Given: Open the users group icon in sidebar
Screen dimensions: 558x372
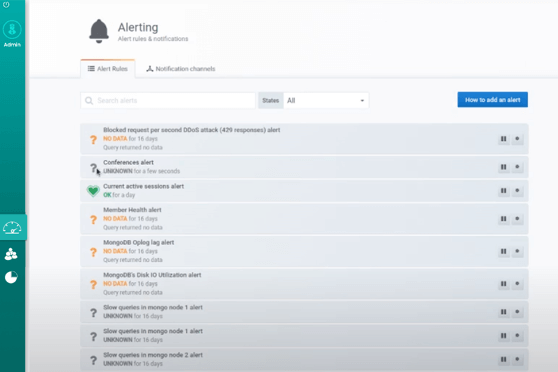Looking at the screenshot, I should coord(11,254).
